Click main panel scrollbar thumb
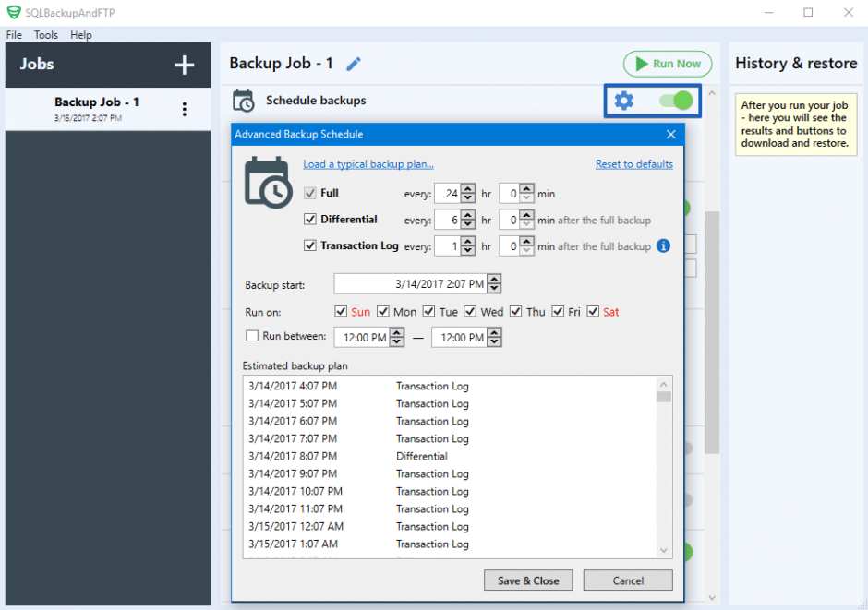The height and width of the screenshot is (610, 868). point(712,332)
